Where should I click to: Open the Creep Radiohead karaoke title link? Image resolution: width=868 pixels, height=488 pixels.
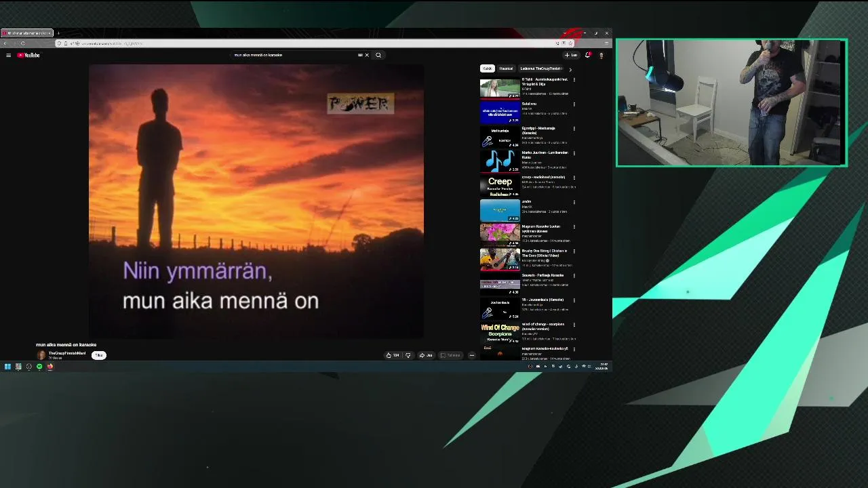tap(543, 177)
